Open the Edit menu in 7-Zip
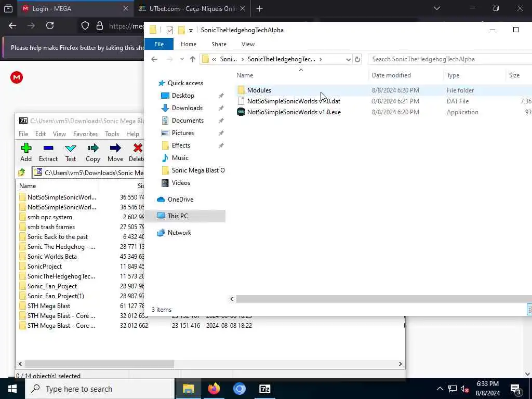 click(x=41, y=134)
